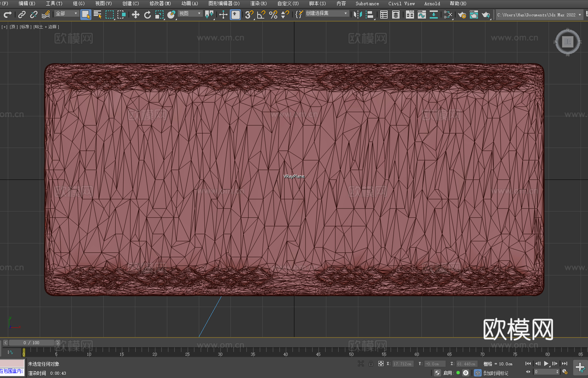Open the 工具(T) menu

54,3
